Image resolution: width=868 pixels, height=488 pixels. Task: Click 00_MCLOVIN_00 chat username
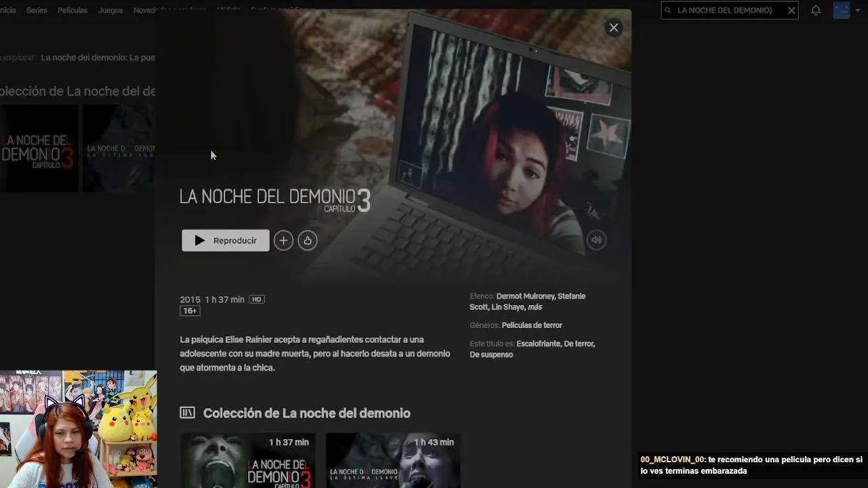point(673,460)
